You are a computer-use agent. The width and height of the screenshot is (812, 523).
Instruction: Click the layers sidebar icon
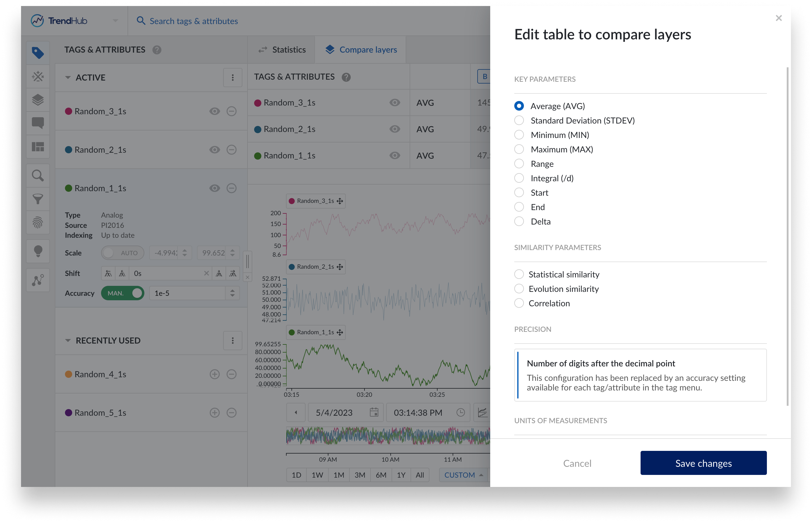click(38, 100)
